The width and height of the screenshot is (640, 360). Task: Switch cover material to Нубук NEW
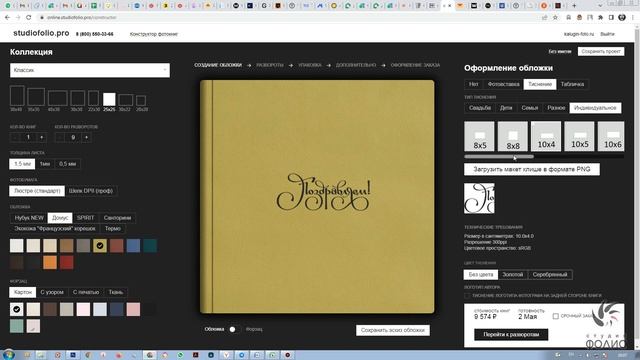click(29, 218)
